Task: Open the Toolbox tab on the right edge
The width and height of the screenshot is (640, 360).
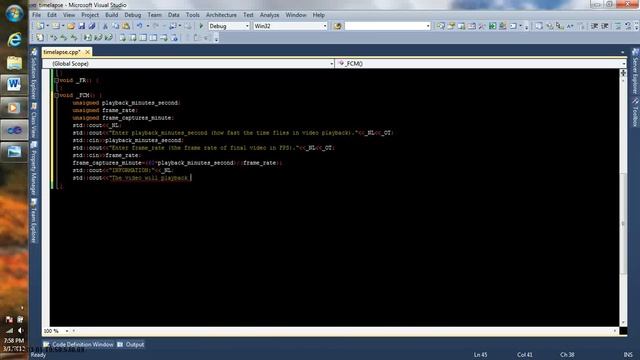Action: 635,112
